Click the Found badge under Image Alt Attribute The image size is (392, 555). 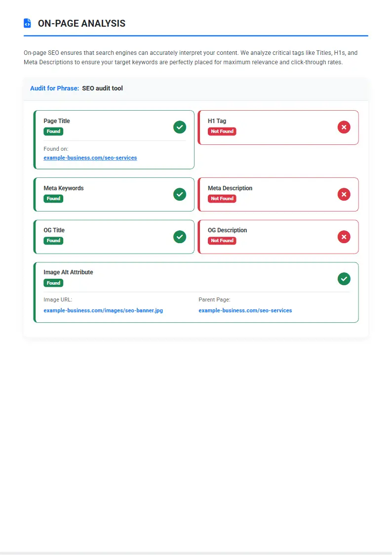53,283
